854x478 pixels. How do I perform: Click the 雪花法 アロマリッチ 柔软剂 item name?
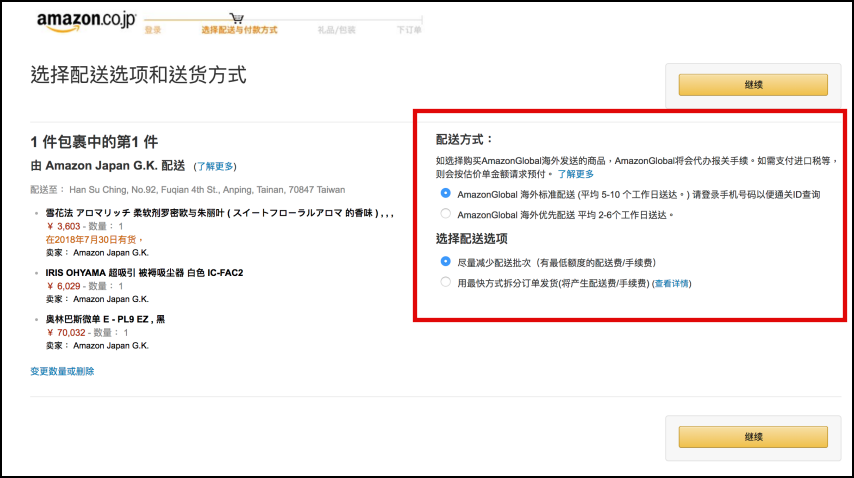pos(219,213)
